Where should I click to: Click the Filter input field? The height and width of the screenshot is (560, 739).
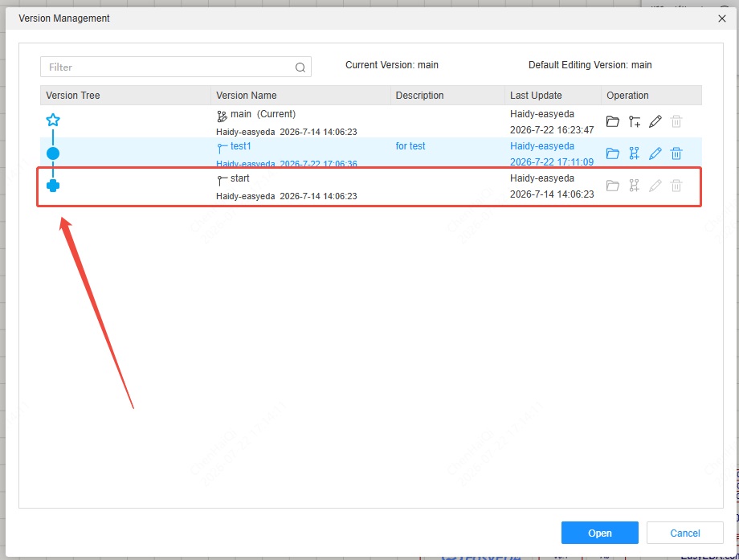(x=175, y=67)
